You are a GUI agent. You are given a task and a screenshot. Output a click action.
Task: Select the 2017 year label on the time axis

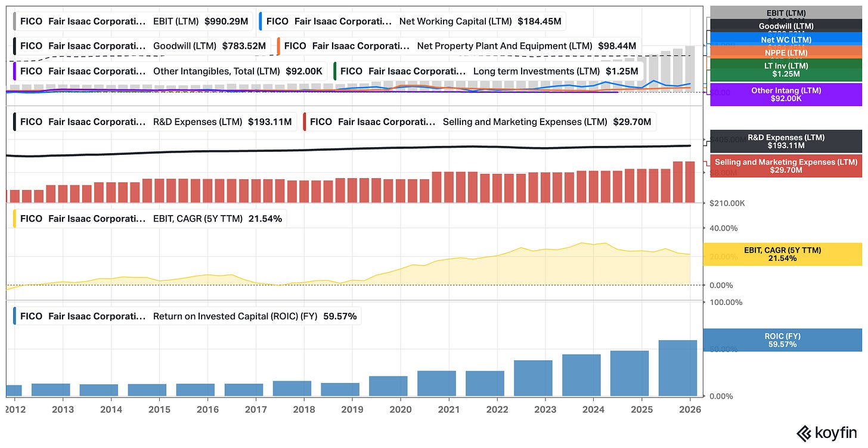256,410
